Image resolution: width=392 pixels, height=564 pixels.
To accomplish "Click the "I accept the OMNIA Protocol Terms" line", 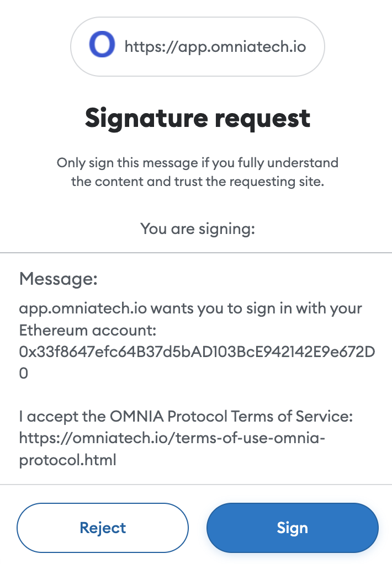I will point(186,417).
